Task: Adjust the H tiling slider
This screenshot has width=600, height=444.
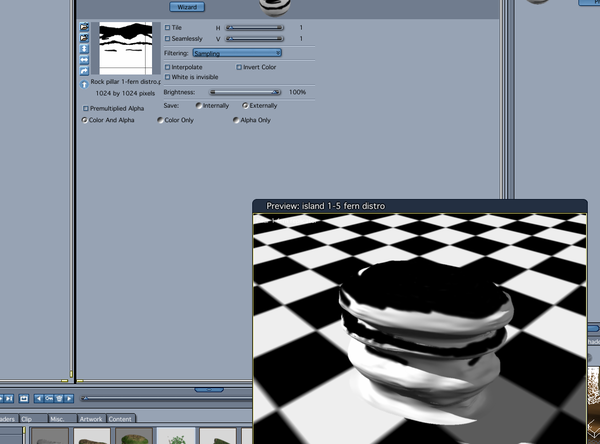Action: coord(254,28)
